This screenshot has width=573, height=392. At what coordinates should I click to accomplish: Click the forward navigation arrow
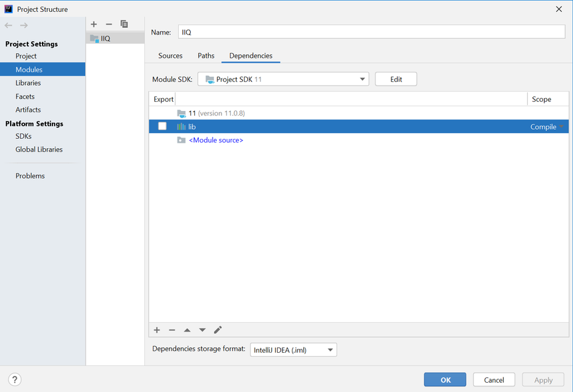point(24,25)
